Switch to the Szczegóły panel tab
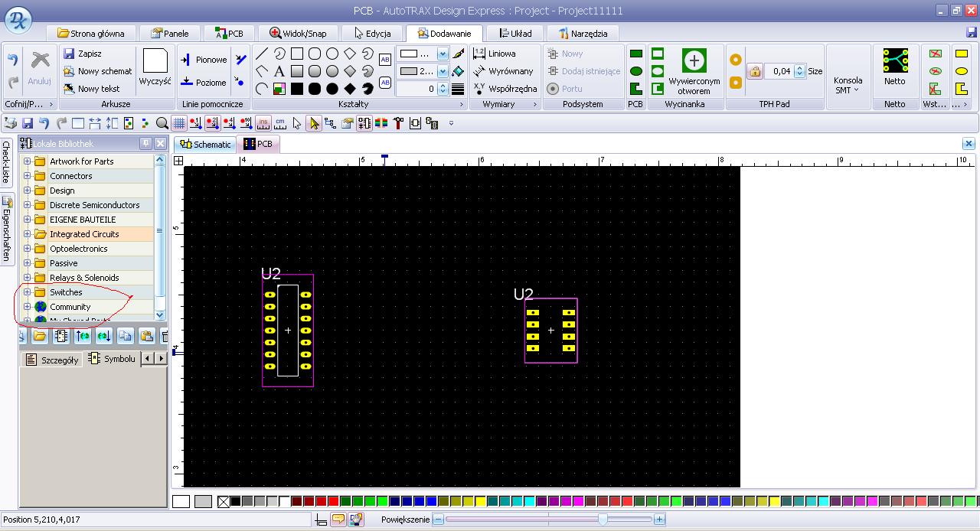Viewport: 980px width, 531px height. coord(53,360)
